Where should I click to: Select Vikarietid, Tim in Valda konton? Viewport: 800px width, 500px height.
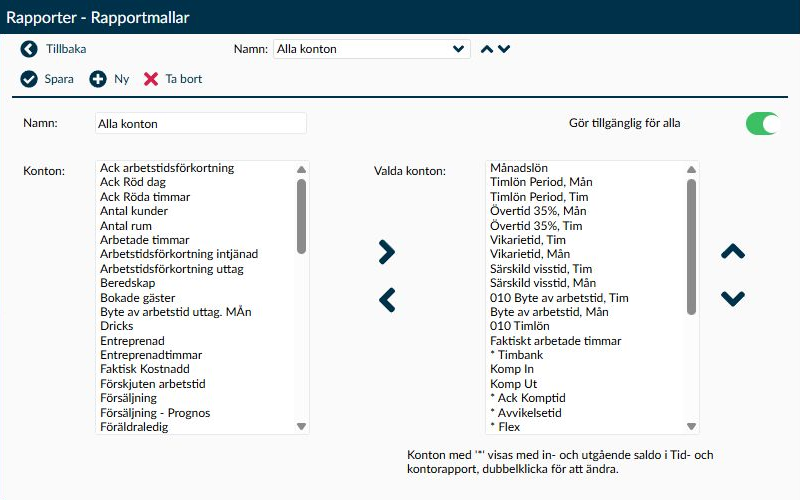(528, 240)
